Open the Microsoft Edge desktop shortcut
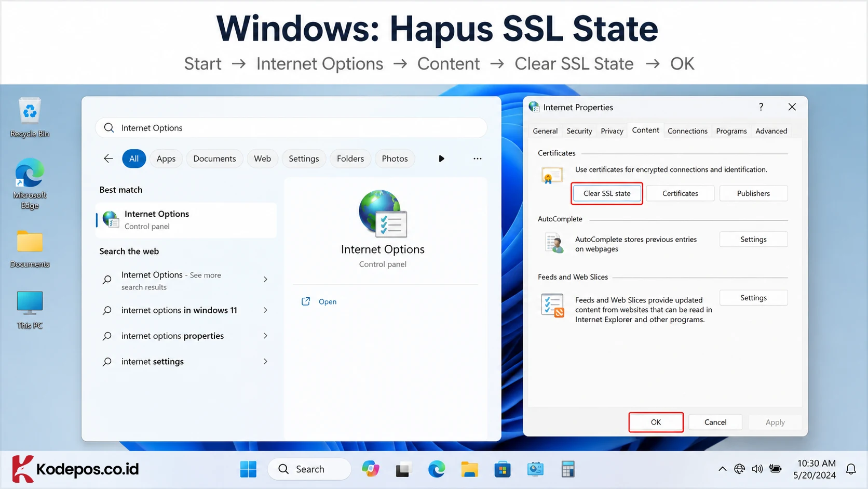Viewport: 868px width, 489px height. click(x=30, y=183)
